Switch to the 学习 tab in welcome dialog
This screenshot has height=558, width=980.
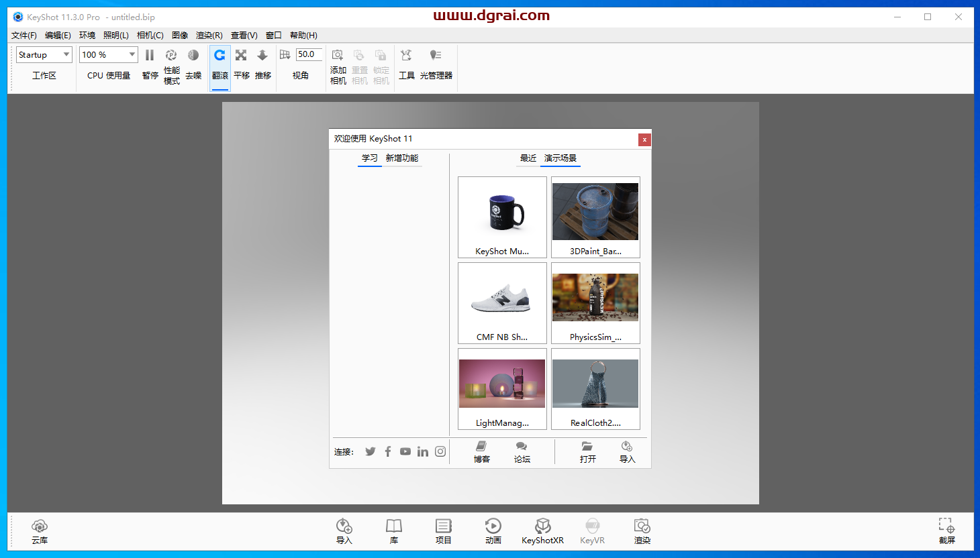coord(370,158)
